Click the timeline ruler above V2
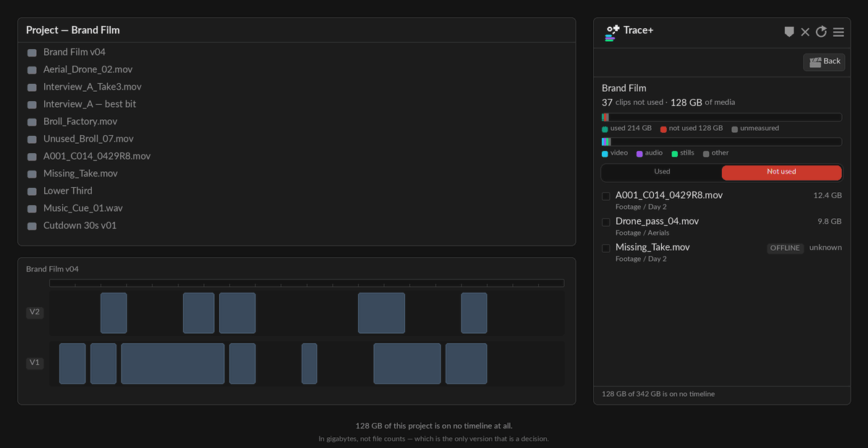Viewport: 868px width, 448px height. [x=307, y=283]
